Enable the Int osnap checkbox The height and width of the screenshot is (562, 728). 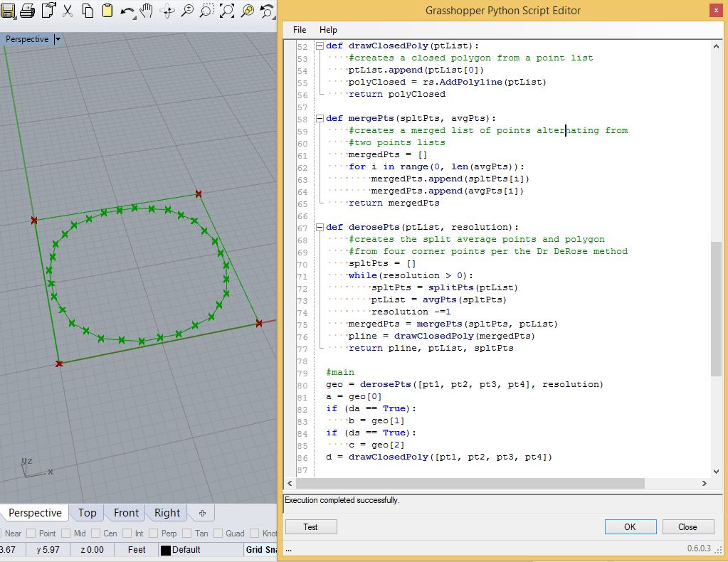(127, 534)
